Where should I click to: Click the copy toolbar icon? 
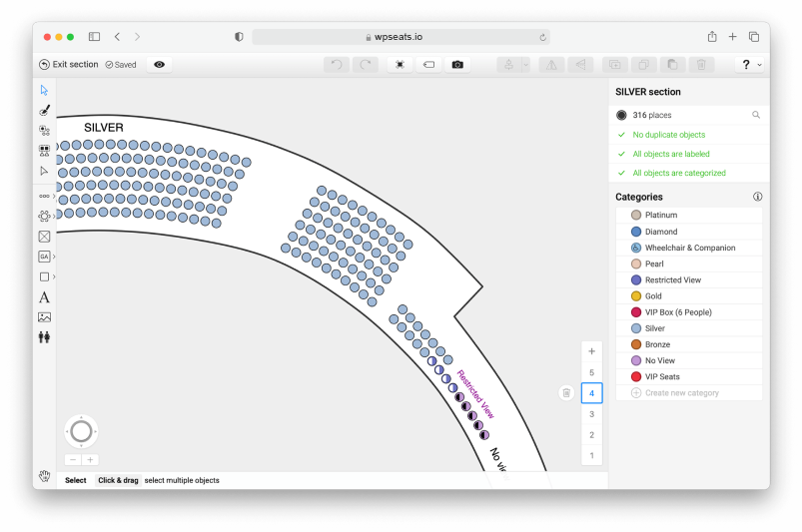(x=643, y=65)
